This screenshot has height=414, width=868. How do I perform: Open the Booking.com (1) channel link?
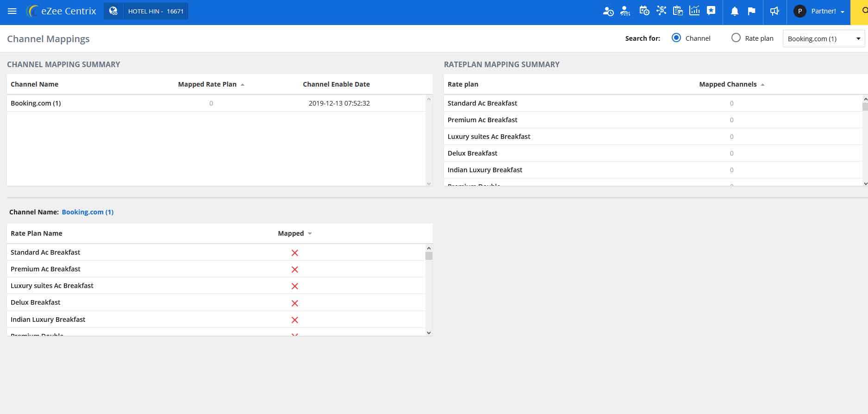tap(87, 212)
